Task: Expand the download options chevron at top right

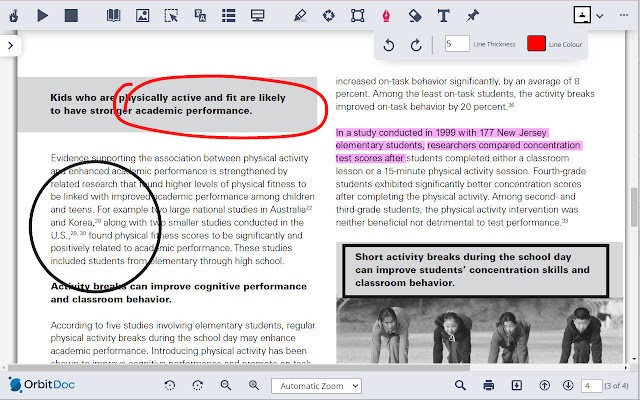Action: [x=600, y=16]
